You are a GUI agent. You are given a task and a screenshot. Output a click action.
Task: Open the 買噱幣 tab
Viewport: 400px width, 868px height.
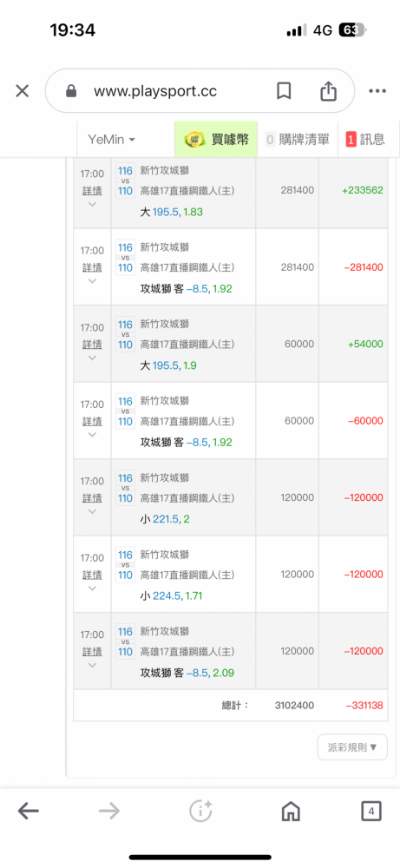[x=216, y=140]
